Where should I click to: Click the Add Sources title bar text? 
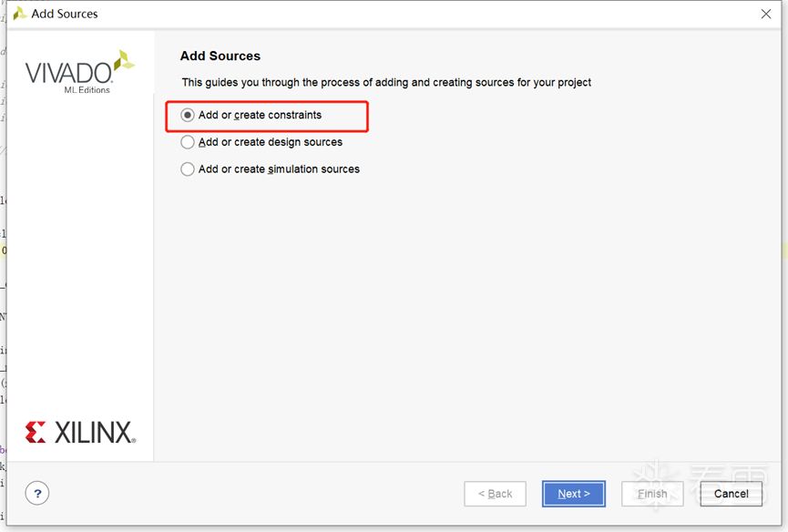(x=65, y=14)
